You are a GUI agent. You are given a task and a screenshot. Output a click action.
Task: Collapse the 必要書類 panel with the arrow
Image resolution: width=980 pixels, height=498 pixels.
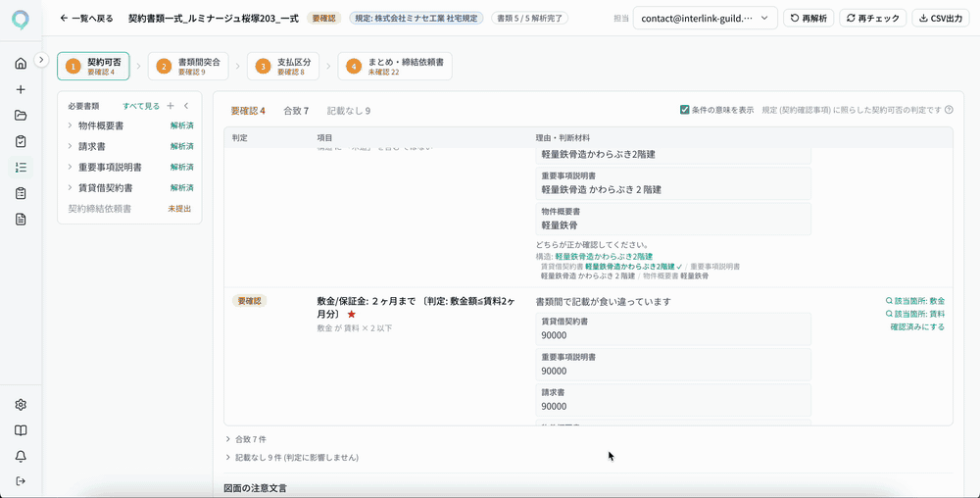tap(185, 106)
